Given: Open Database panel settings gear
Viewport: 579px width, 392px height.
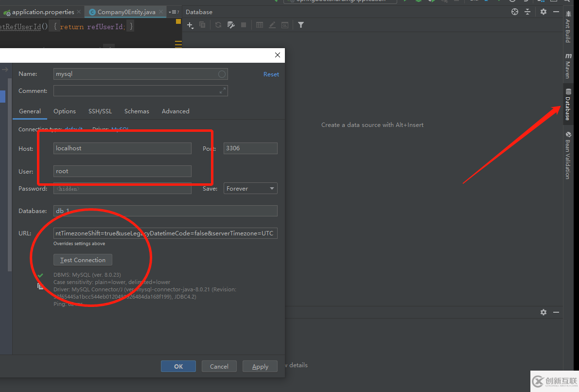Looking at the screenshot, I should [544, 12].
